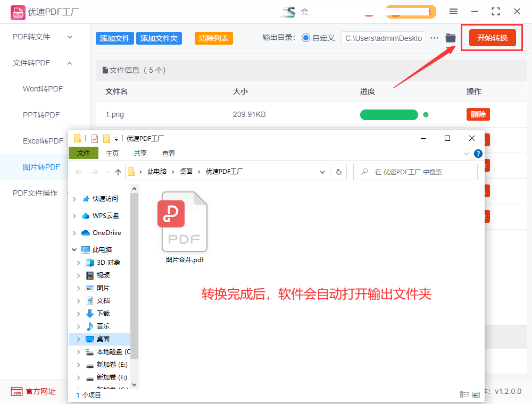Select the 自定义 output directory radio button

(306, 38)
